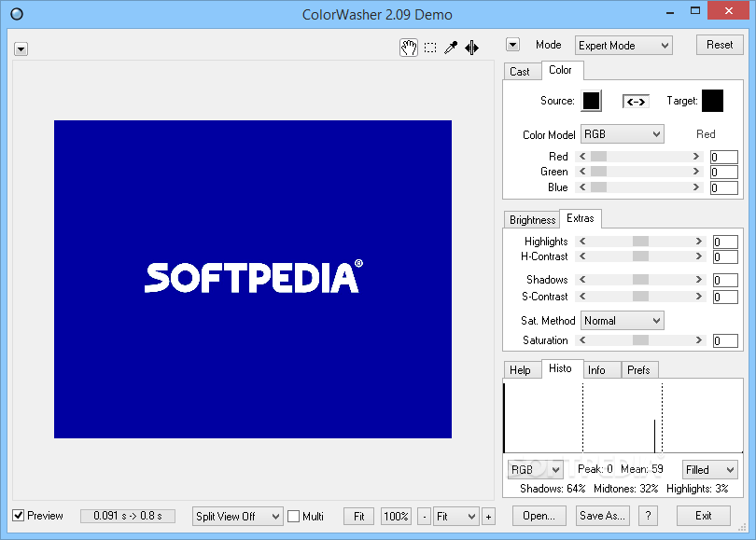Image resolution: width=756 pixels, height=540 pixels.
Task: Click the Source color swatch
Action: [x=591, y=101]
